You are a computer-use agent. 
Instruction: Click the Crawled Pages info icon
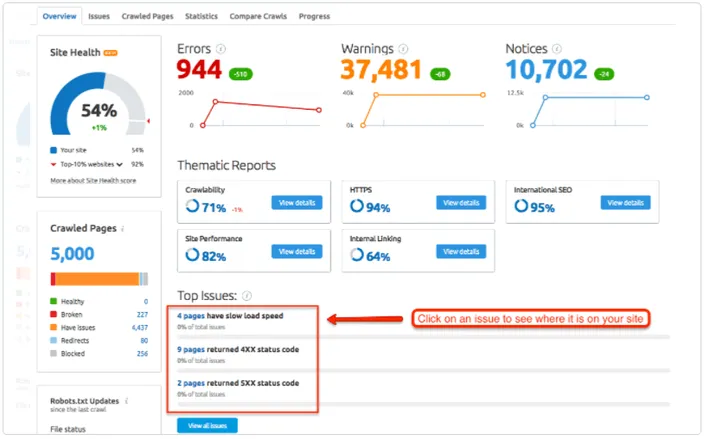tap(123, 228)
